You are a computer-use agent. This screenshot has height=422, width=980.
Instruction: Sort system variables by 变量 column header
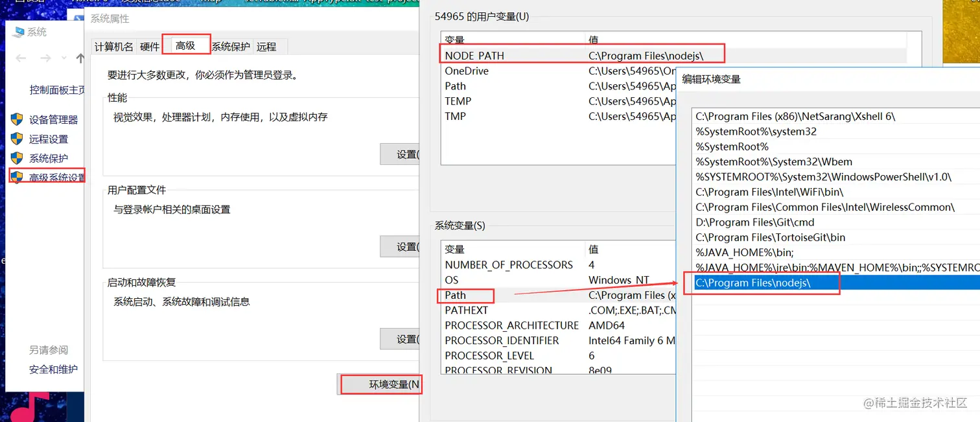click(x=513, y=249)
